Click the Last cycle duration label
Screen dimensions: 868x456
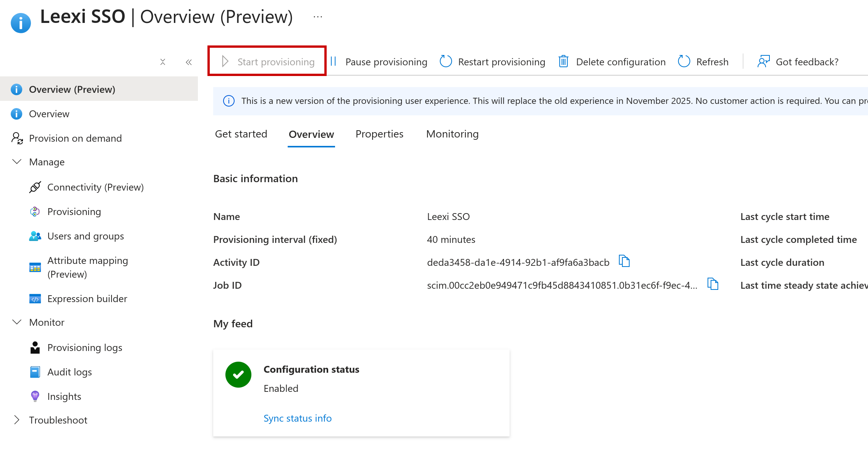[782, 262]
